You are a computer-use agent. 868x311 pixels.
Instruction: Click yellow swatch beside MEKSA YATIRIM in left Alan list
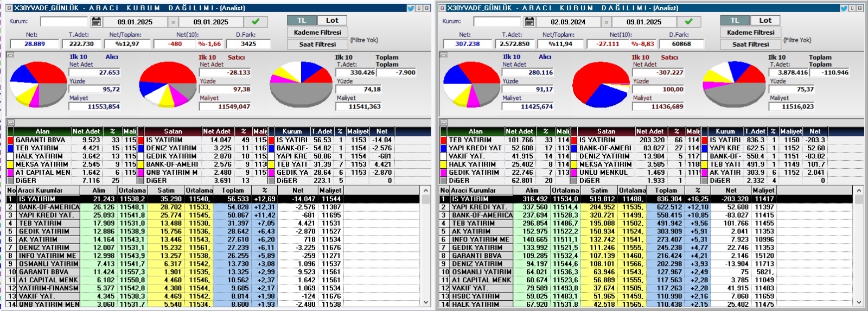pyautogui.click(x=10, y=164)
